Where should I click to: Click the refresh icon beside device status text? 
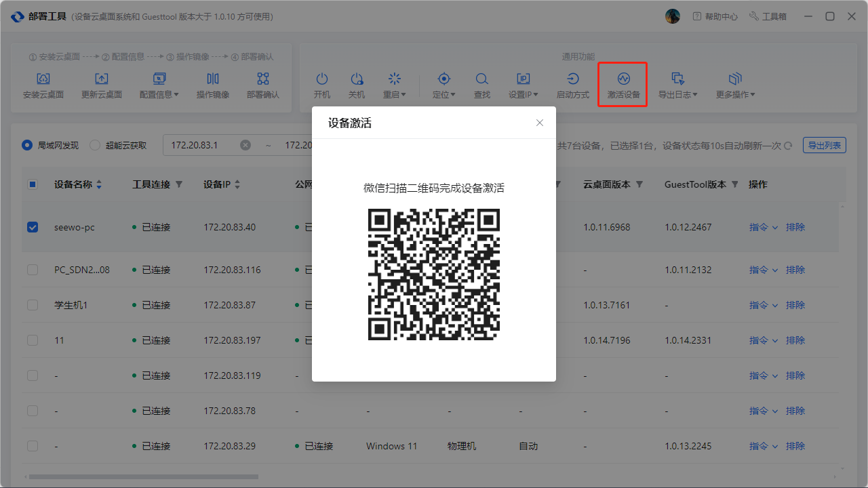click(788, 146)
